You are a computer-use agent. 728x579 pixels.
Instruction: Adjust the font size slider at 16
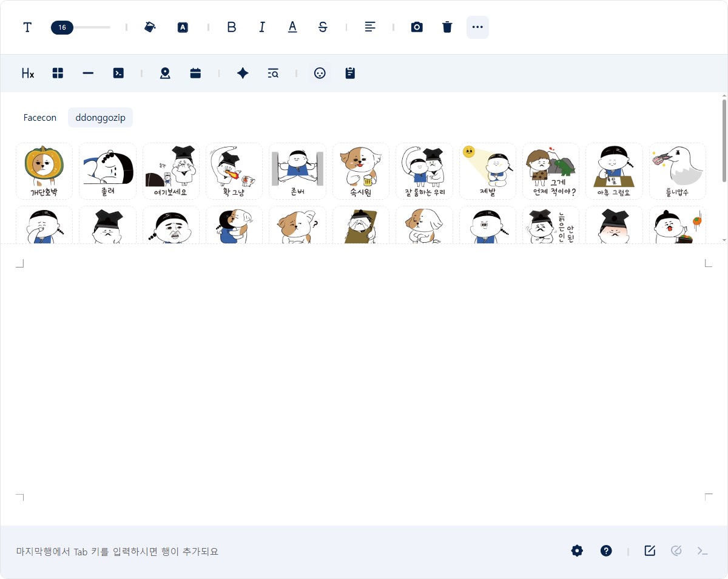click(62, 27)
